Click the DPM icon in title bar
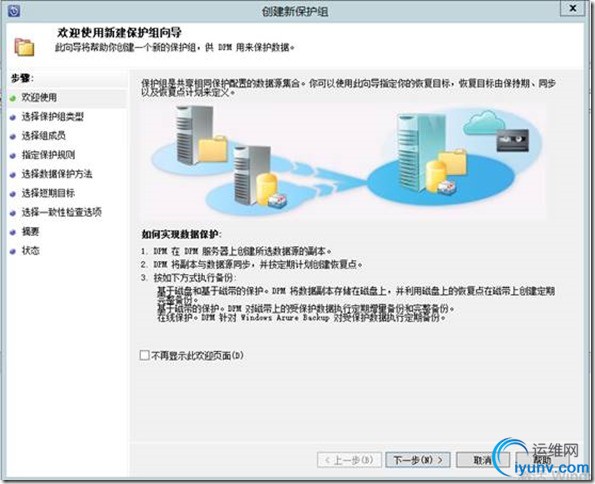The width and height of the screenshot is (595, 484). (x=14, y=10)
